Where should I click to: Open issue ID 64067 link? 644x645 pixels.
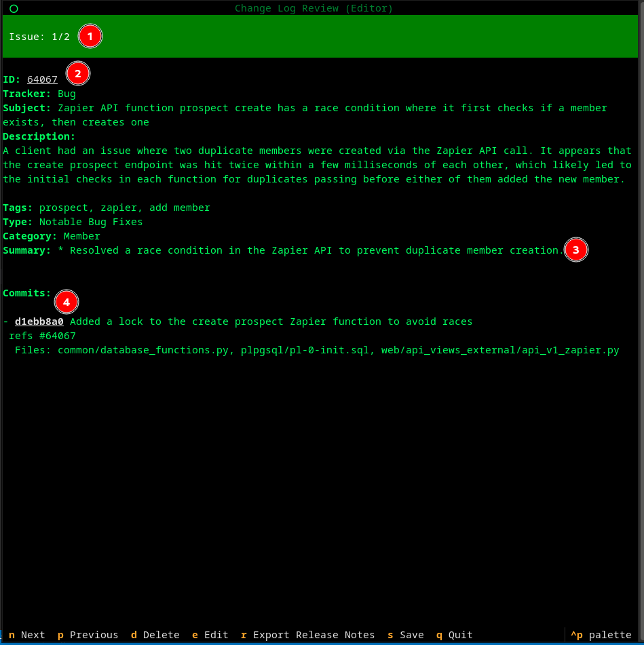(42, 80)
